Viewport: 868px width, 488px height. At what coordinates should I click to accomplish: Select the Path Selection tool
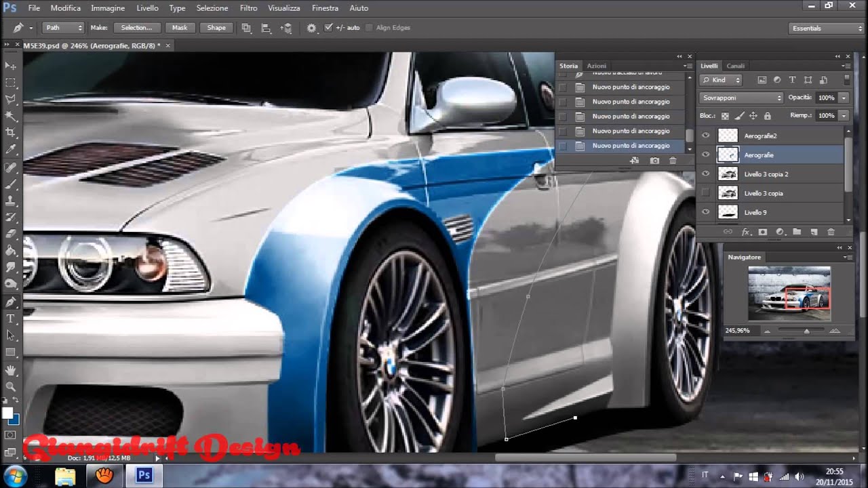pyautogui.click(x=11, y=335)
